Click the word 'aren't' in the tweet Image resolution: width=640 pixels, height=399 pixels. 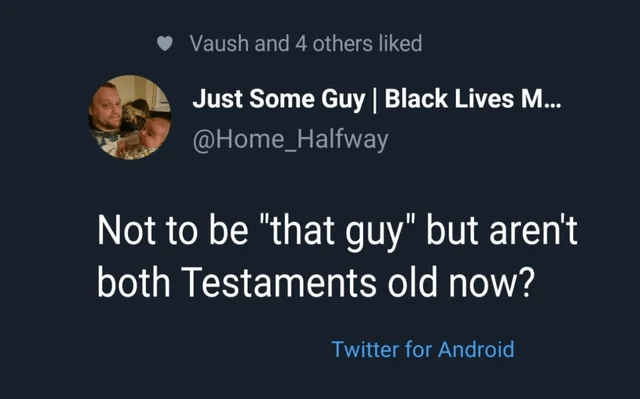pyautogui.click(x=533, y=231)
